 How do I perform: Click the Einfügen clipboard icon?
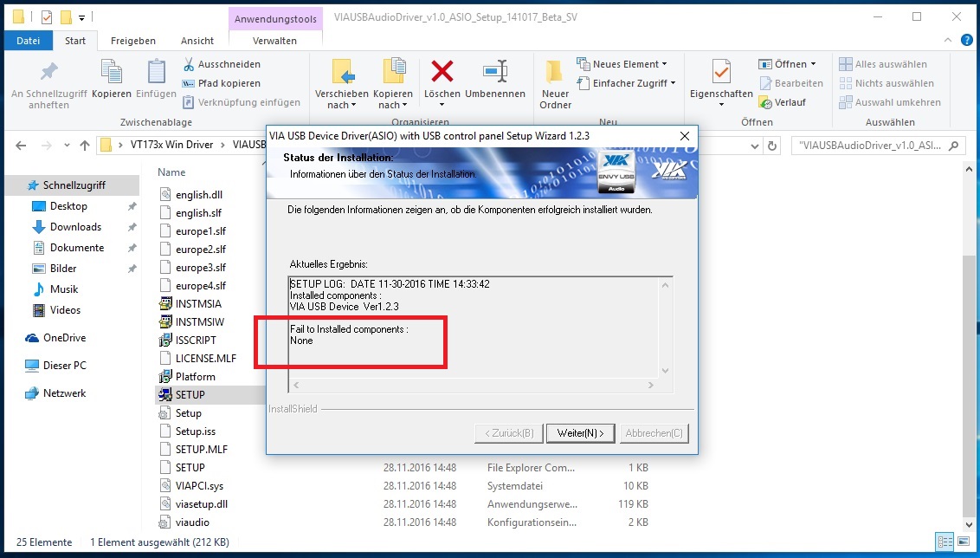[156, 71]
